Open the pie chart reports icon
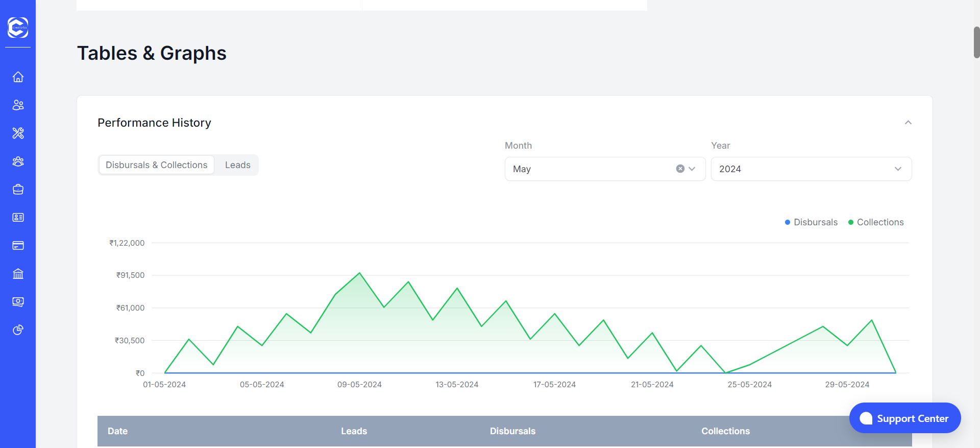Viewport: 980px width, 448px height. point(18,330)
